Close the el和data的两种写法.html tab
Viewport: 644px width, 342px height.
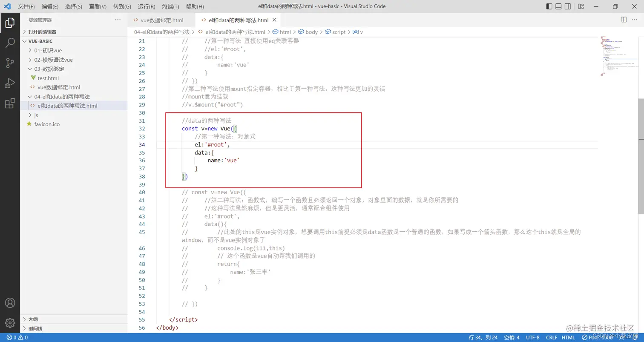[x=274, y=20]
